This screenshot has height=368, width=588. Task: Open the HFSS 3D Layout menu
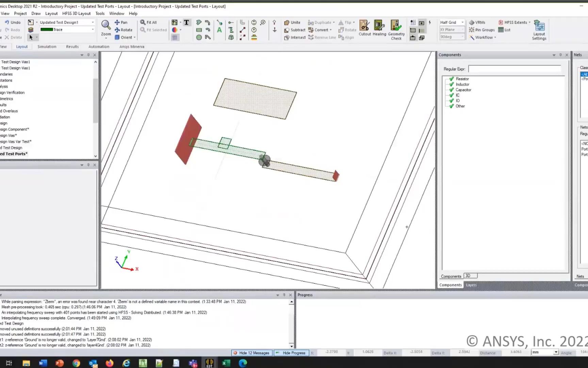click(x=76, y=13)
